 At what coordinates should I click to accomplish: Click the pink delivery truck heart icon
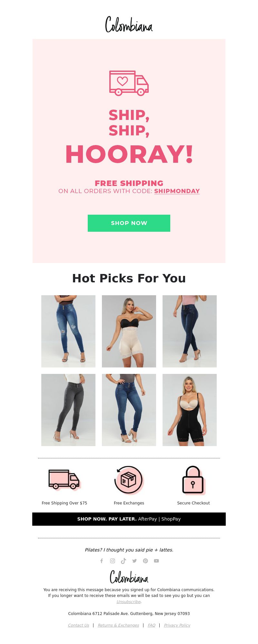pos(129,83)
